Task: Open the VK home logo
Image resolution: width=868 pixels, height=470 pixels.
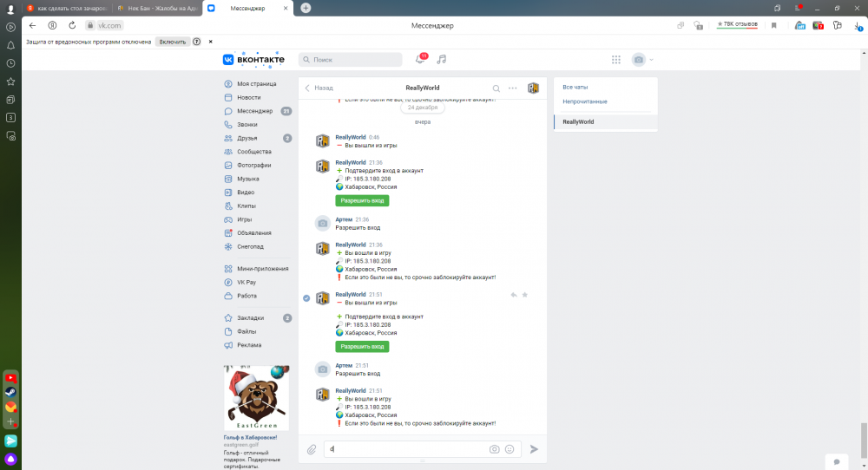Action: tap(253, 59)
